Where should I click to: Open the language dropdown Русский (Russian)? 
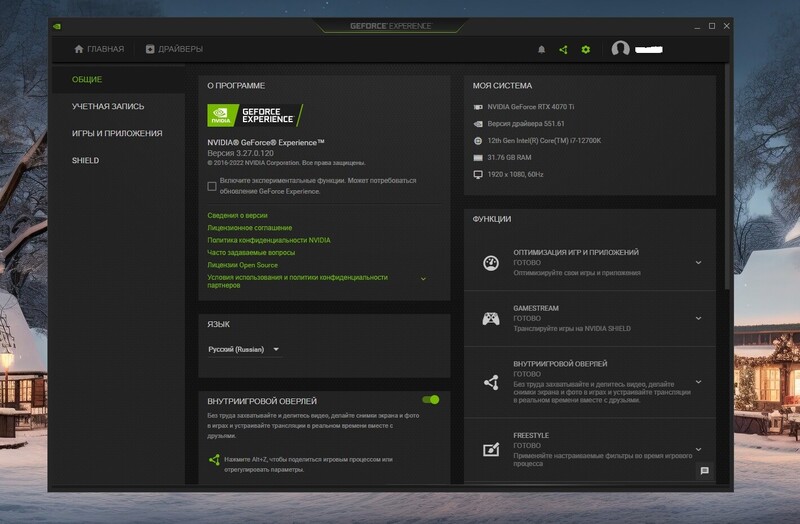[244, 350]
